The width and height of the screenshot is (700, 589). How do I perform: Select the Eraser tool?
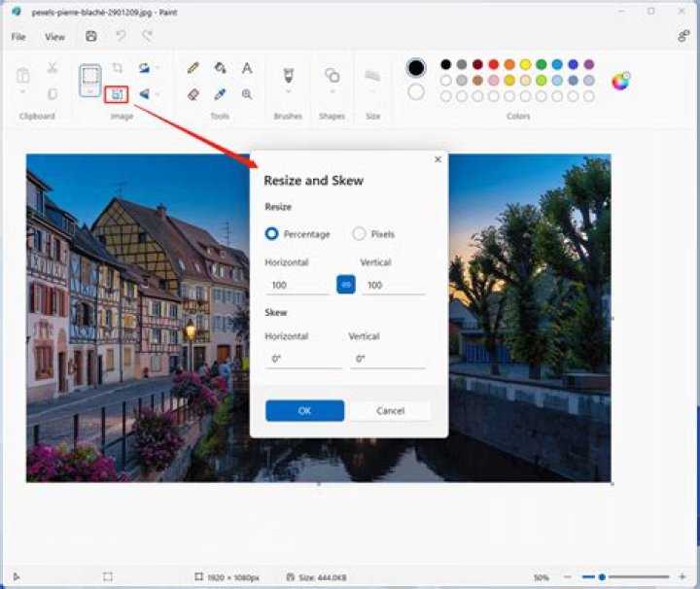click(x=192, y=94)
